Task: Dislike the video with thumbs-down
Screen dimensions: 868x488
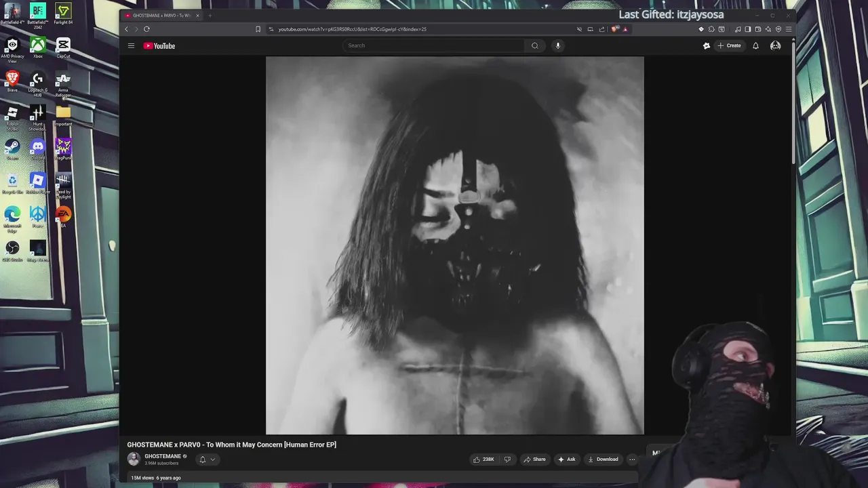Action: click(507, 460)
